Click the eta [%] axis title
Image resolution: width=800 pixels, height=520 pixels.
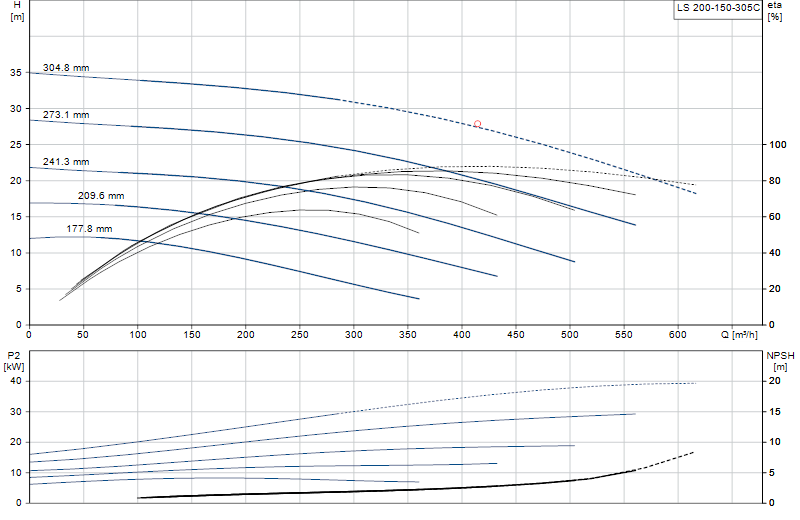pos(774,11)
